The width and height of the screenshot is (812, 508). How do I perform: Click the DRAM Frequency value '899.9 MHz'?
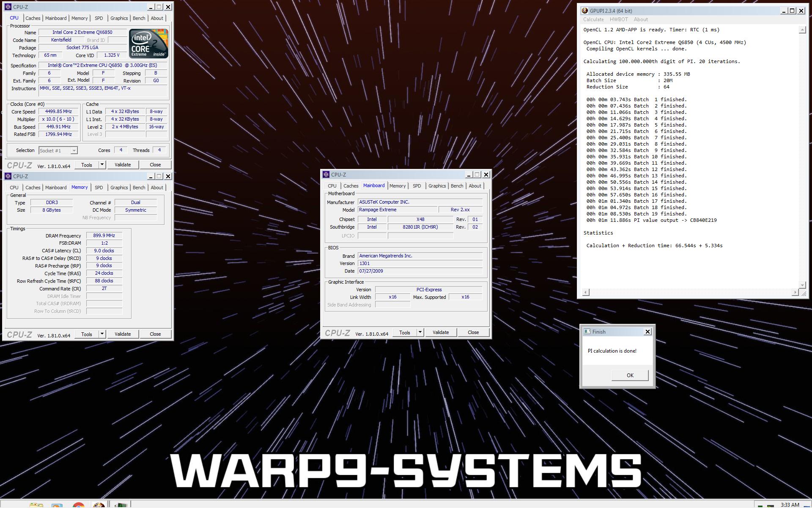tap(104, 235)
